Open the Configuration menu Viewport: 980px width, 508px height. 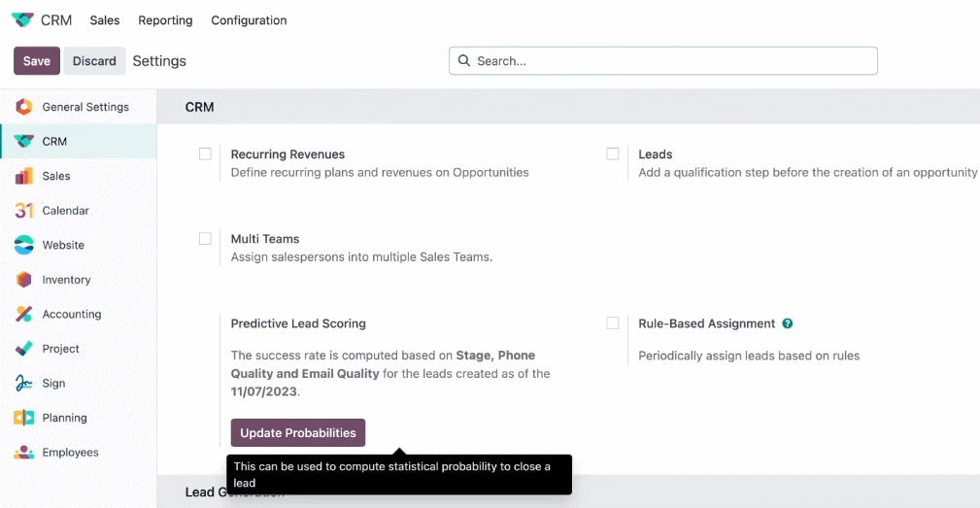coord(249,20)
